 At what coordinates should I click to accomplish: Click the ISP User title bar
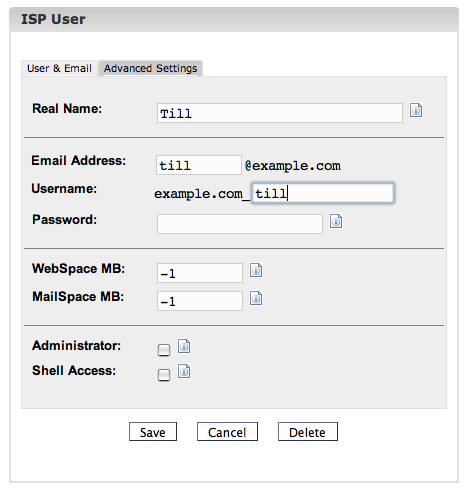[234, 20]
